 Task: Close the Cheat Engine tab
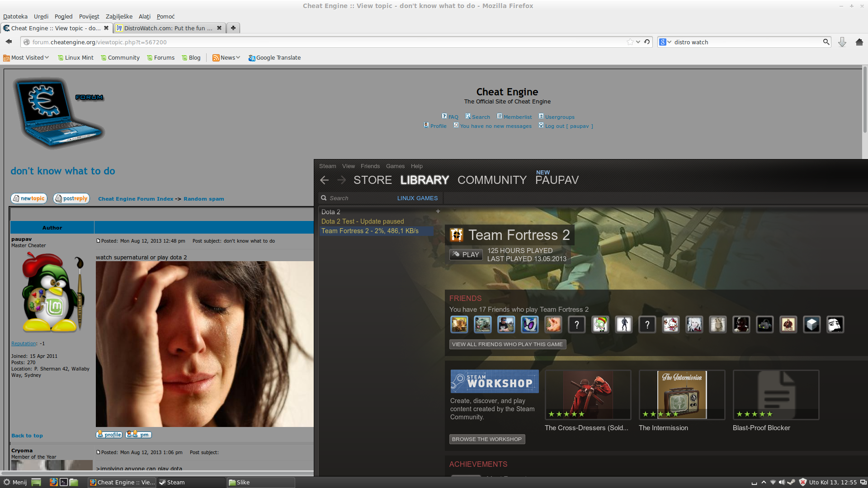[x=106, y=28]
